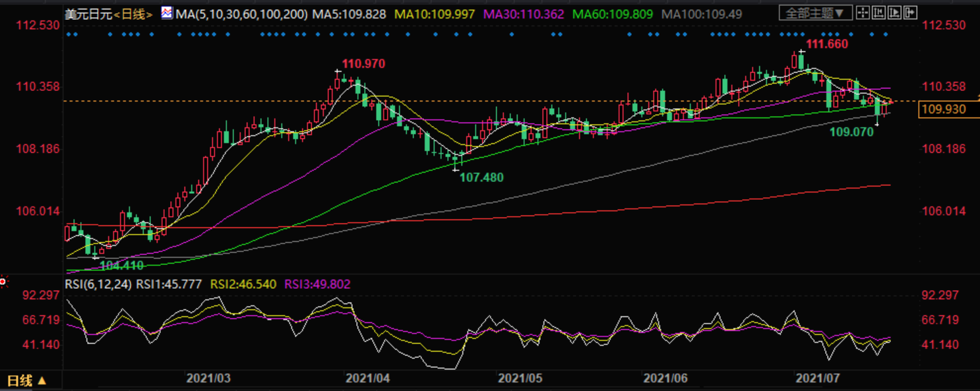The image size is (980, 391).
Task: Click the <日线> period label in title
Action: click(135, 14)
